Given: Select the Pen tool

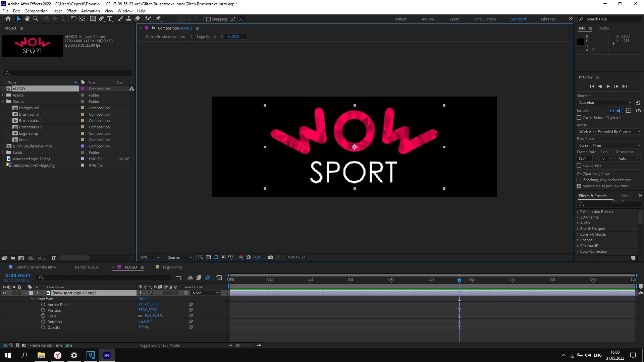Looking at the screenshot, I should 101,19.
